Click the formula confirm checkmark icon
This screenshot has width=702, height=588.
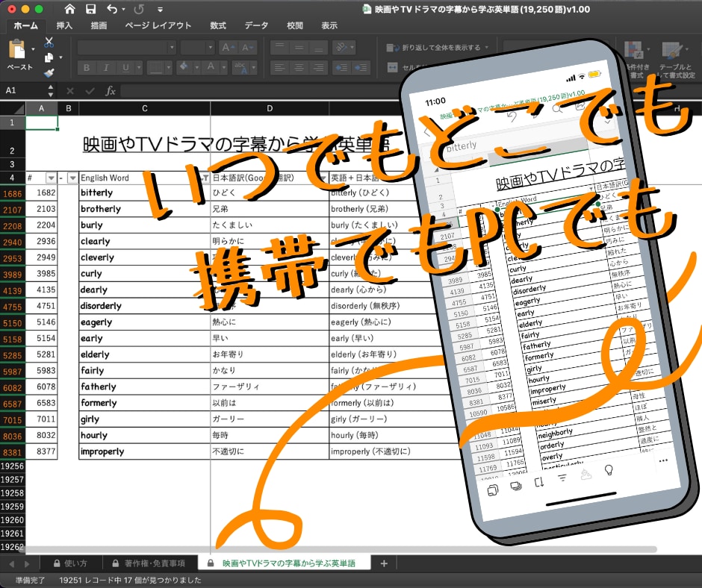tap(90, 91)
